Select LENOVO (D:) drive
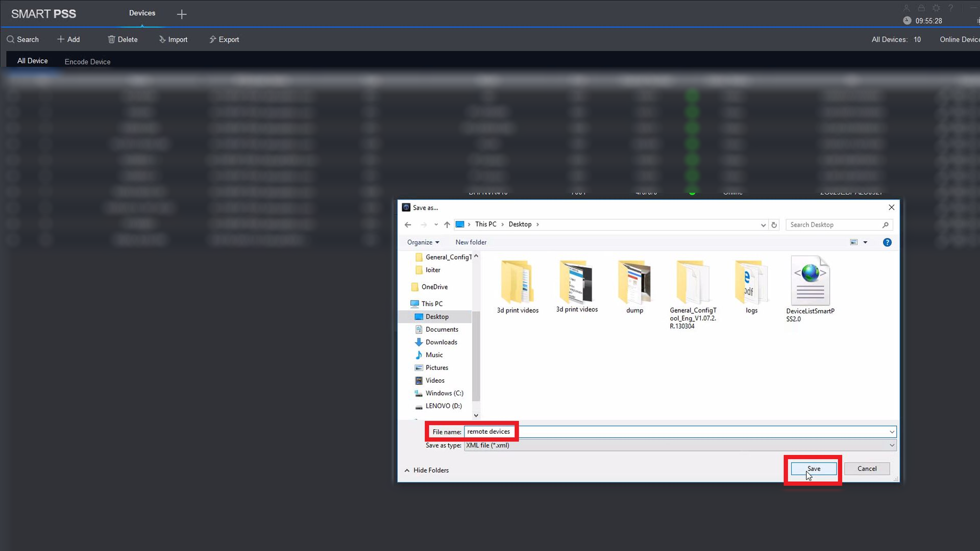 [438, 406]
